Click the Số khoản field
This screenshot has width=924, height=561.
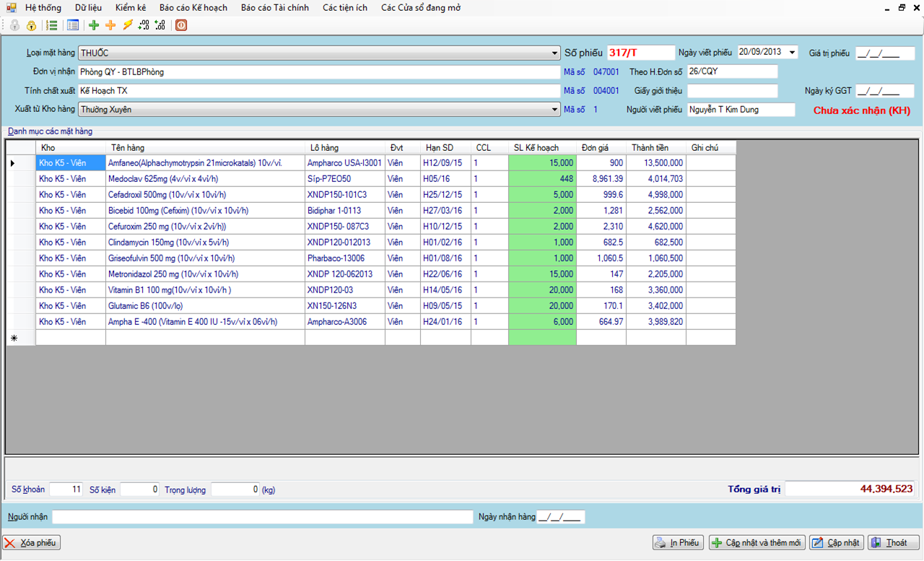[x=66, y=490]
